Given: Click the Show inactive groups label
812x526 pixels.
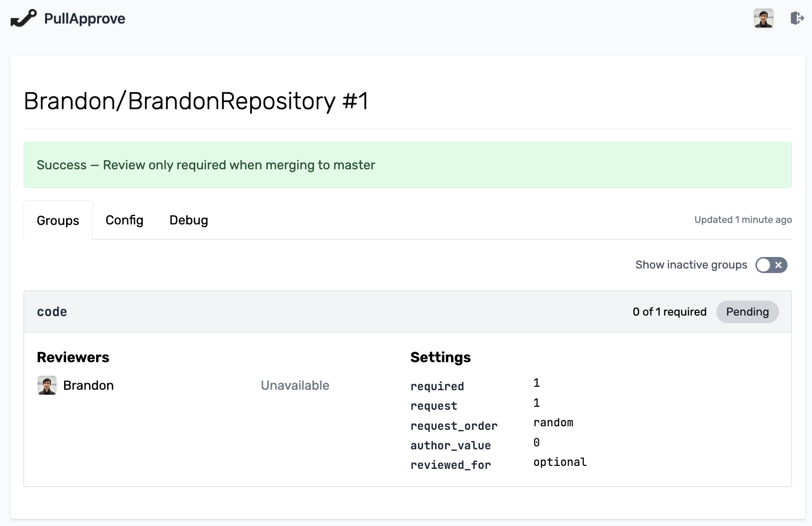Looking at the screenshot, I should tap(691, 265).
